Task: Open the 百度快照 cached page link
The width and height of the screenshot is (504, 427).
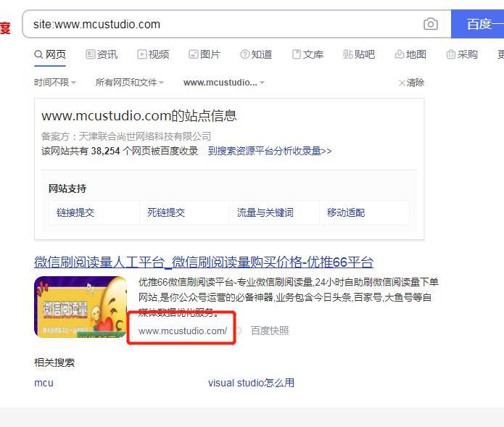Action: [x=270, y=331]
